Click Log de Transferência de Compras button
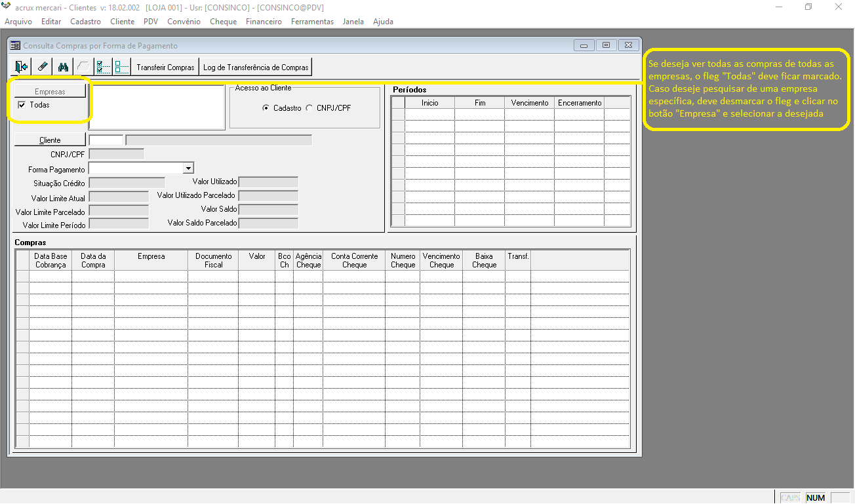This screenshot has width=855, height=504. pos(256,67)
